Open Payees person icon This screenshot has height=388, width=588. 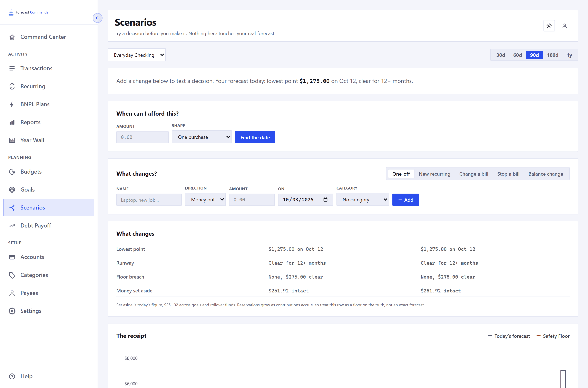tap(12, 293)
